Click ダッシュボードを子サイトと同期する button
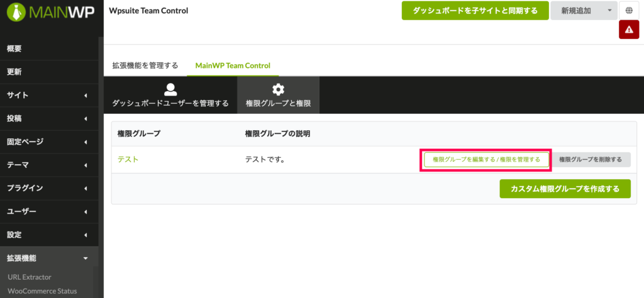The width and height of the screenshot is (644, 298). click(x=475, y=11)
